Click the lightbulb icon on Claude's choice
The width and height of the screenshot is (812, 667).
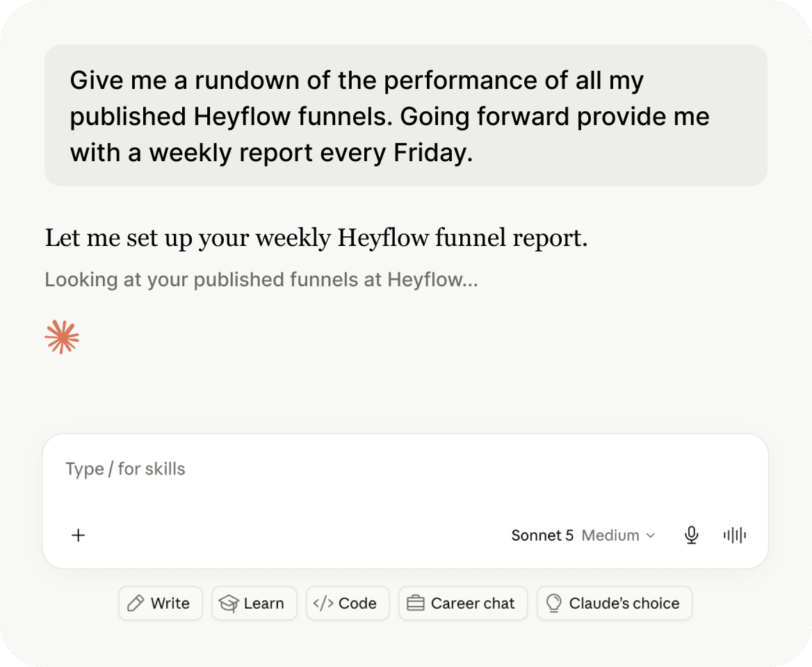553,603
